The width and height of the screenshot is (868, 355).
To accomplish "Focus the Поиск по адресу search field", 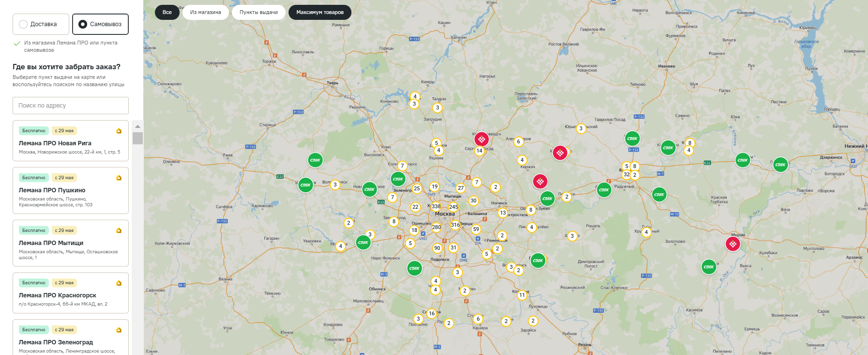I will coord(71,106).
